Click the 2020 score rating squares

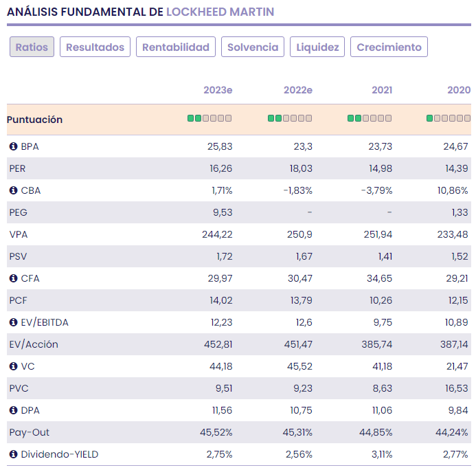click(448, 119)
